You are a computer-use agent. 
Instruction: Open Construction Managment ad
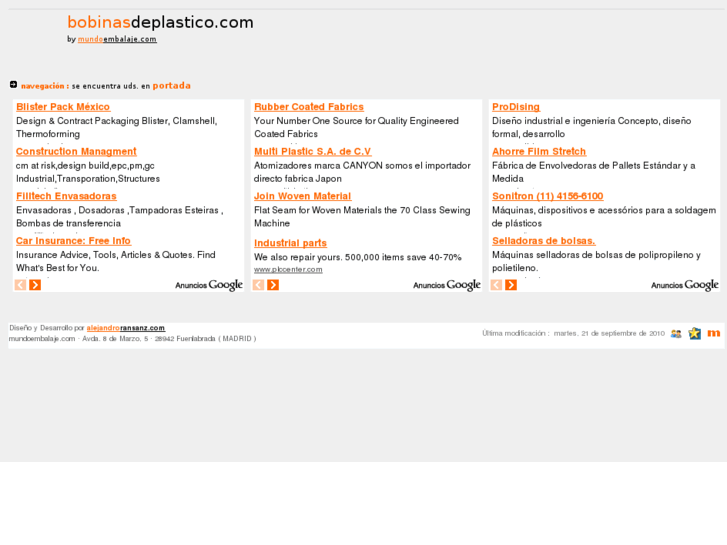pyautogui.click(x=76, y=152)
